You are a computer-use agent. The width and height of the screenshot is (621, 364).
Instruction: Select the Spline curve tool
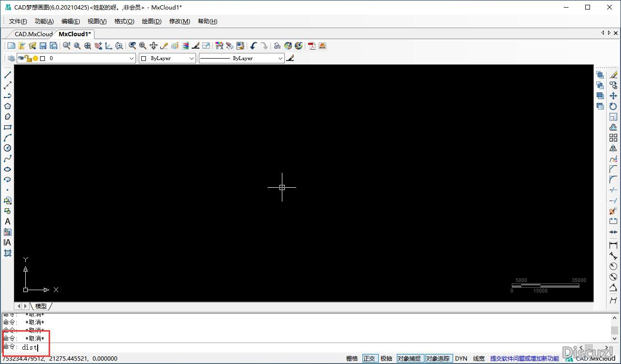8,159
